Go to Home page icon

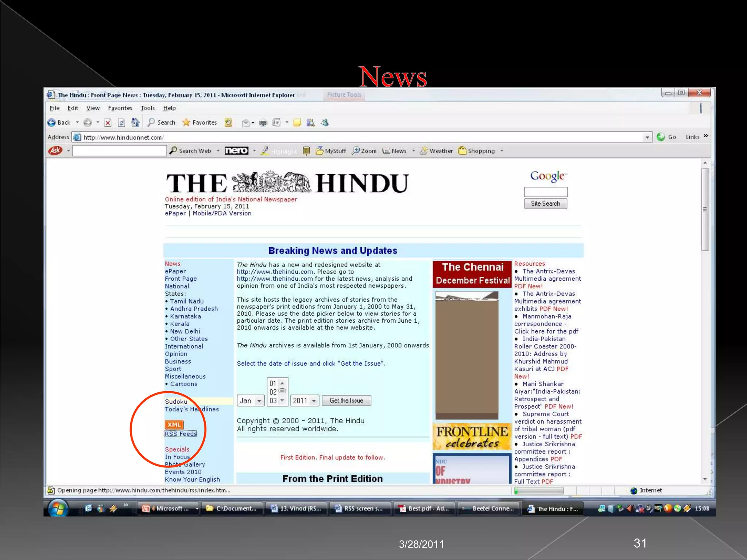click(x=135, y=122)
